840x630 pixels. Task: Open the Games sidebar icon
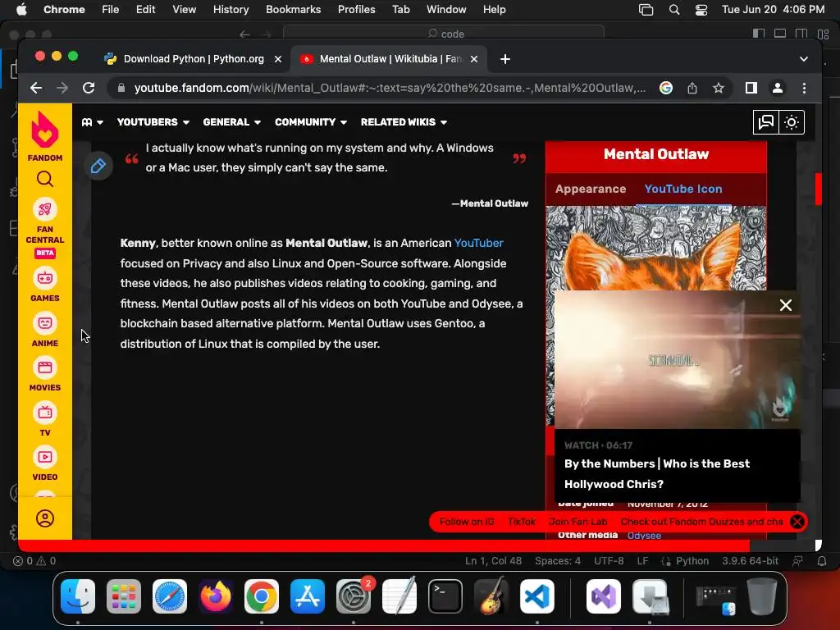[45, 279]
